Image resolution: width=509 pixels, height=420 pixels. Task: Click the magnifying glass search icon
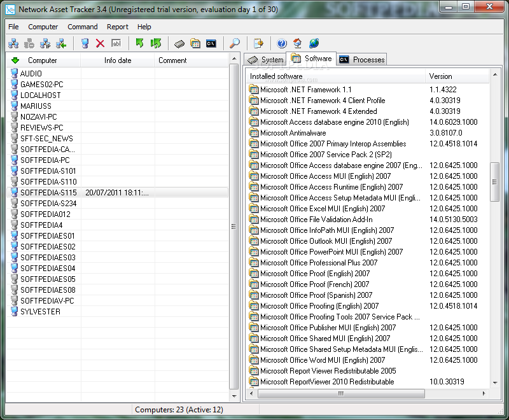click(x=234, y=43)
